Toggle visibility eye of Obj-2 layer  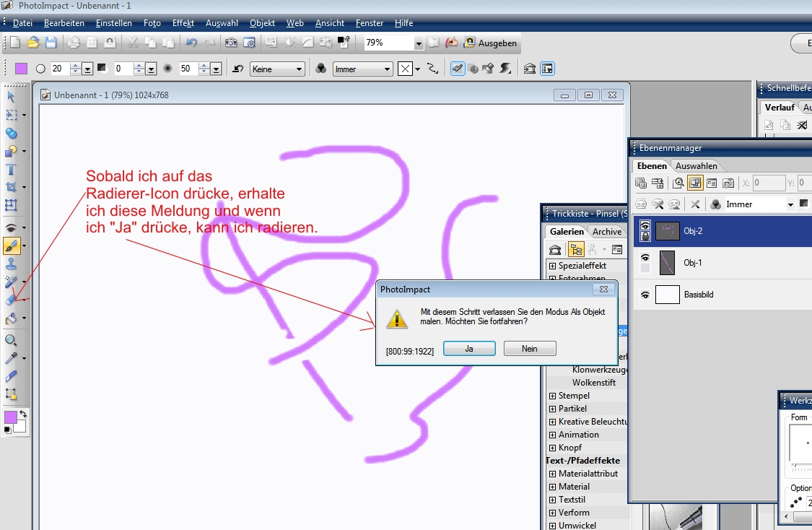[x=645, y=225]
